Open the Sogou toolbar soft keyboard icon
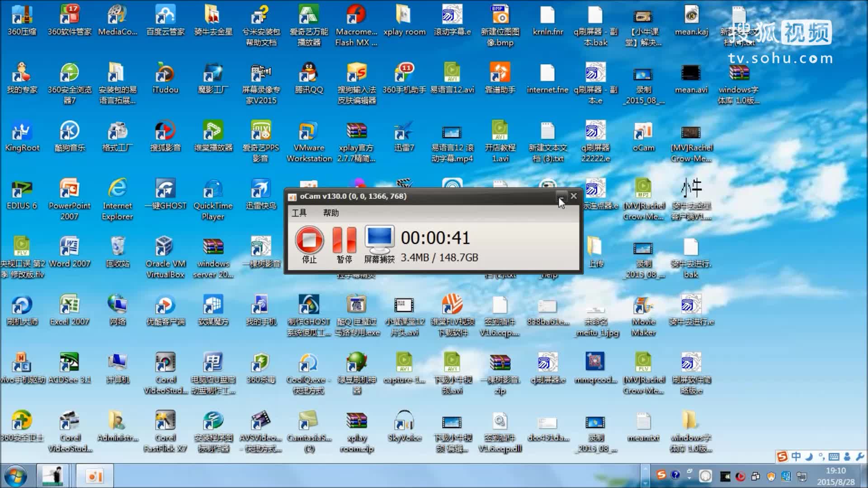The width and height of the screenshot is (868, 488). [x=835, y=457]
